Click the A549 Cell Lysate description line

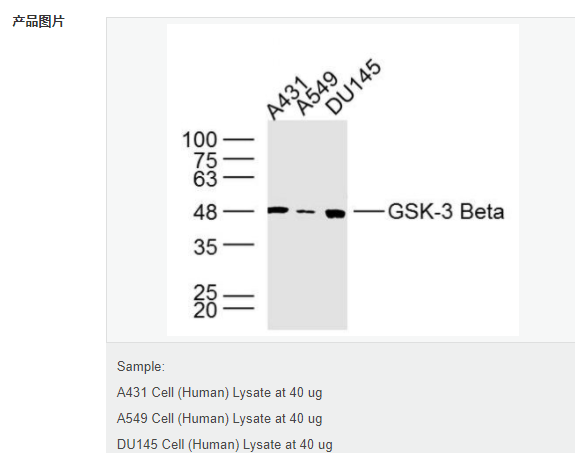pos(220,419)
